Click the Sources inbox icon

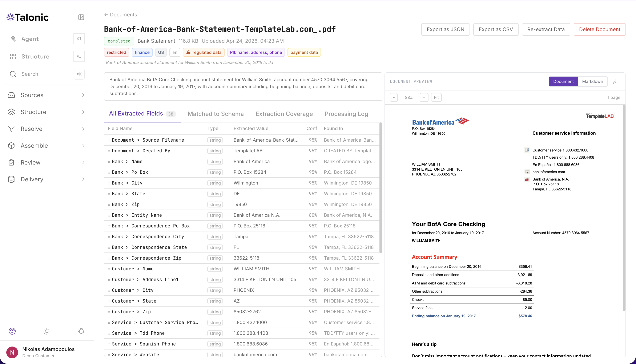point(11,95)
